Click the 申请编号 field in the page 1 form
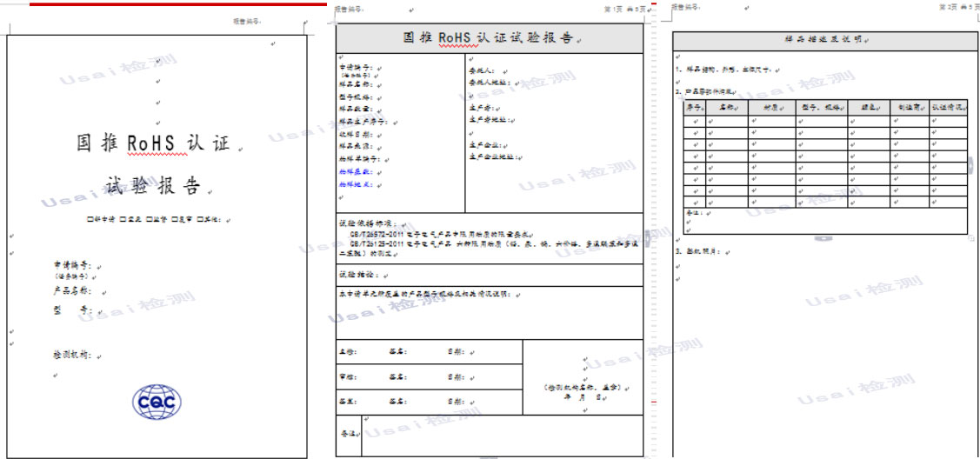 click(x=357, y=68)
